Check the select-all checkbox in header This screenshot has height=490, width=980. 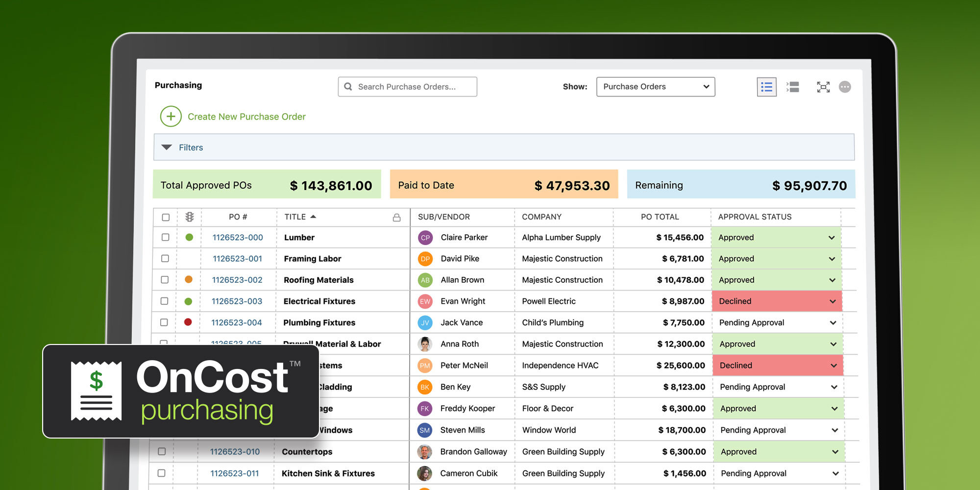click(x=166, y=217)
